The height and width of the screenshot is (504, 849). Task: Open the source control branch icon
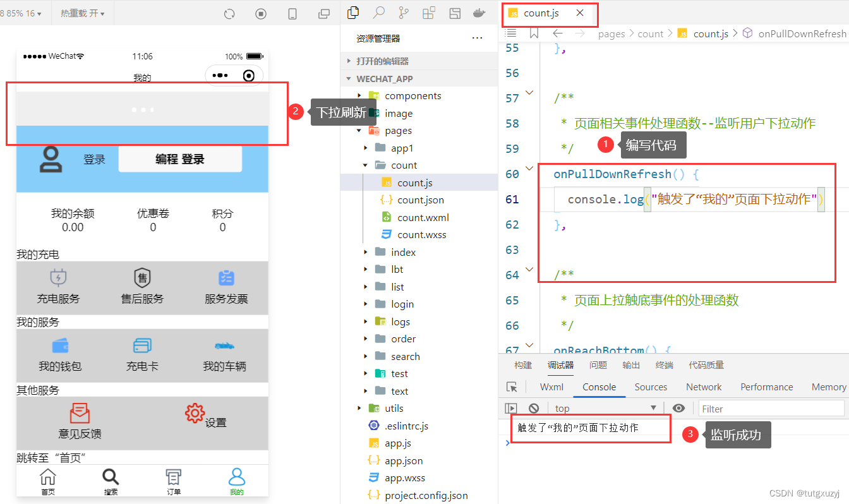coord(404,13)
